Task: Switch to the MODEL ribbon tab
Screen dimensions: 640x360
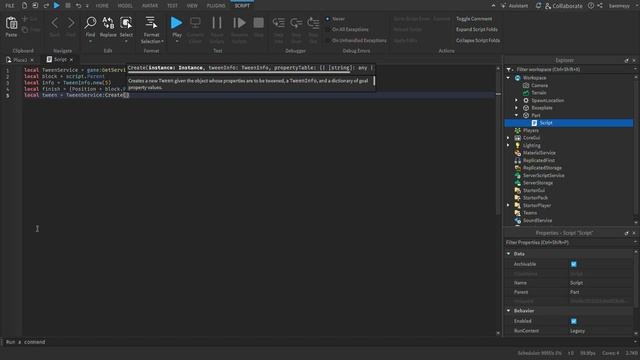Action: pos(125,6)
